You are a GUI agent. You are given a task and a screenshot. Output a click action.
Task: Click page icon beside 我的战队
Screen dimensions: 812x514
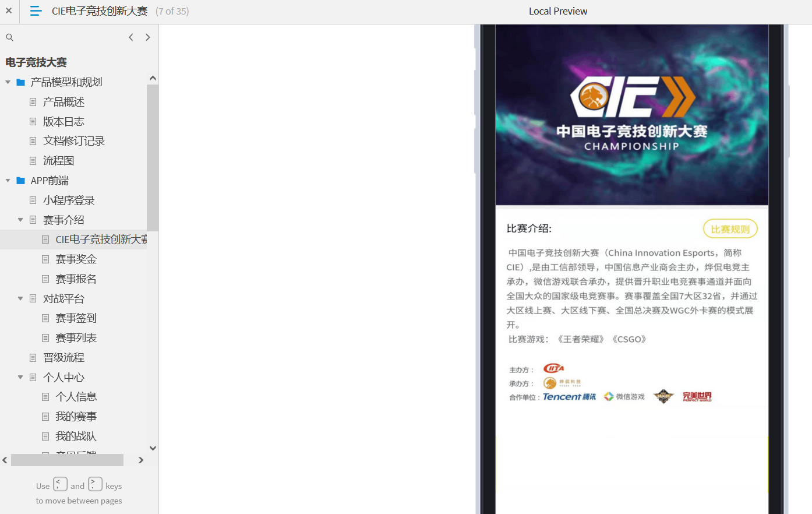click(45, 436)
